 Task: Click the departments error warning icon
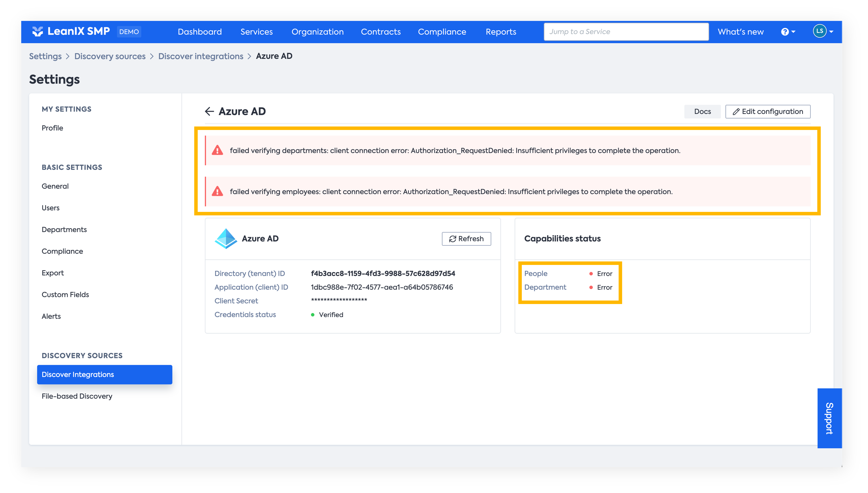pos(217,150)
